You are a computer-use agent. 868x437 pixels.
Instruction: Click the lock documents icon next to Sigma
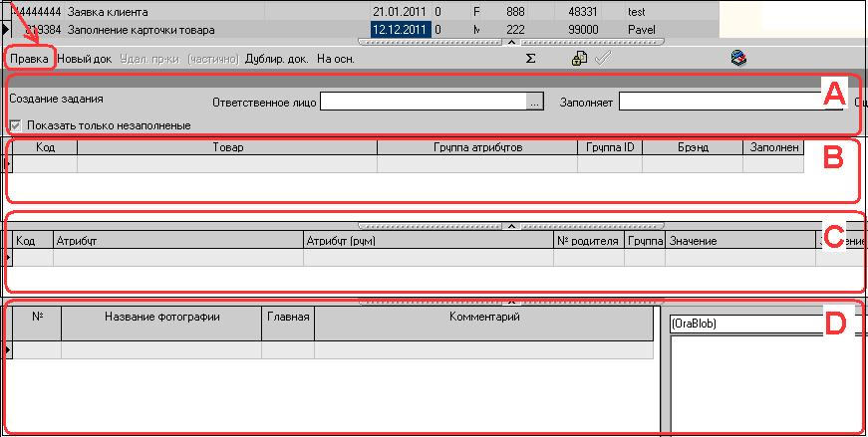(579, 58)
